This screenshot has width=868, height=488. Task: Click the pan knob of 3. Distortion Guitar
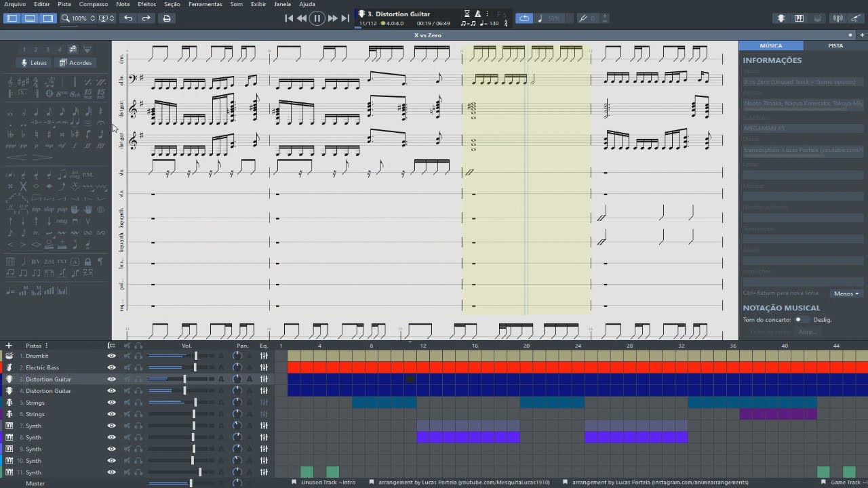coord(237,379)
